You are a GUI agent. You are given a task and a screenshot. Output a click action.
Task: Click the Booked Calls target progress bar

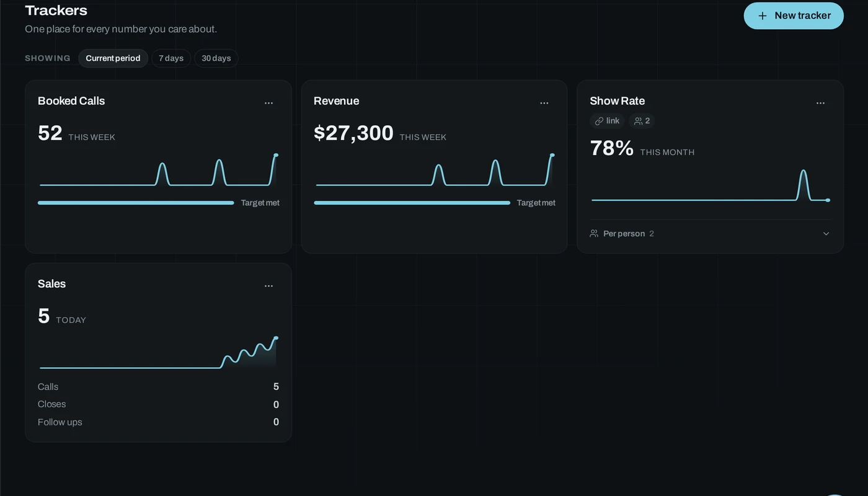[x=136, y=203]
